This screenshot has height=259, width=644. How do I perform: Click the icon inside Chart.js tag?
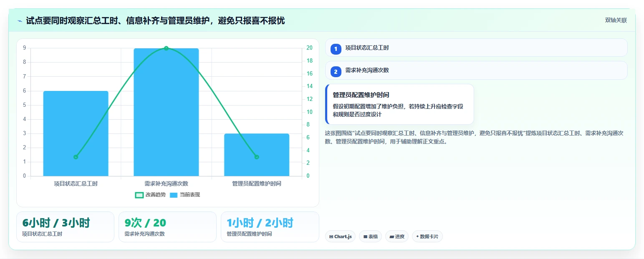click(331, 236)
